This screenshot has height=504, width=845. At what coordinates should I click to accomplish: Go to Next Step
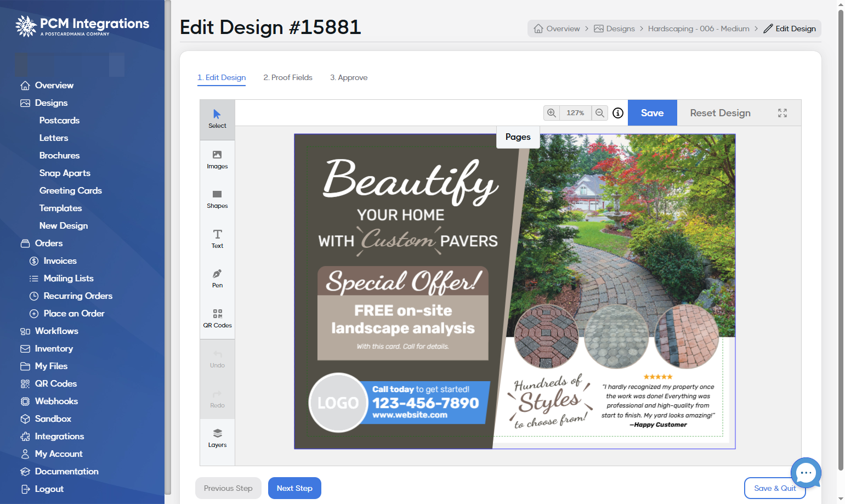[294, 488]
